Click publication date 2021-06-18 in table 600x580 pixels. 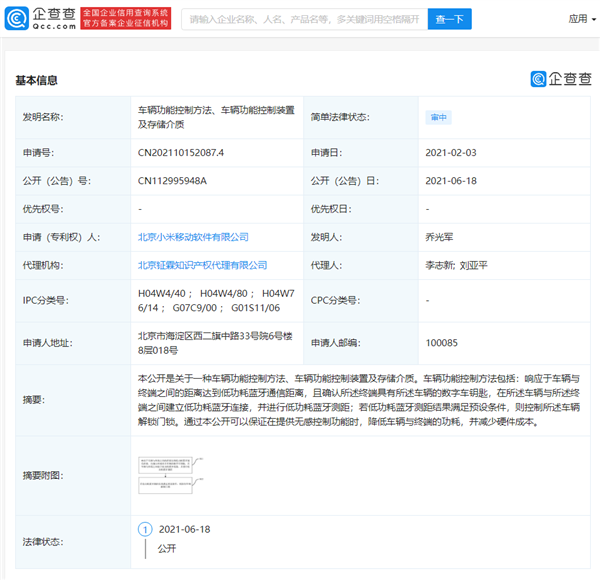[x=451, y=181]
